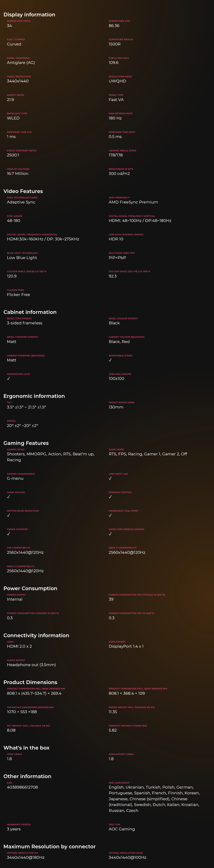Click the EAN number 4038986612708

(x=22, y=788)
